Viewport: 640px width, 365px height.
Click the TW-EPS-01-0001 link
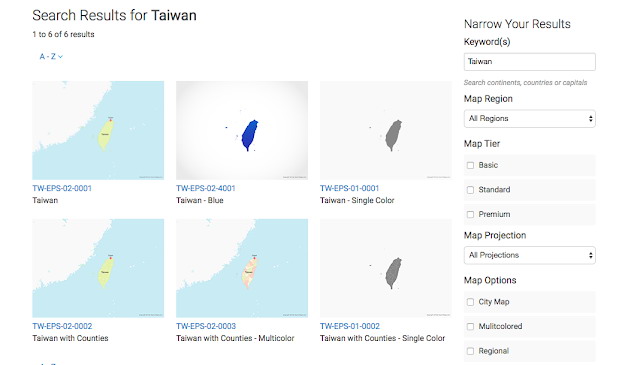pyautogui.click(x=349, y=188)
